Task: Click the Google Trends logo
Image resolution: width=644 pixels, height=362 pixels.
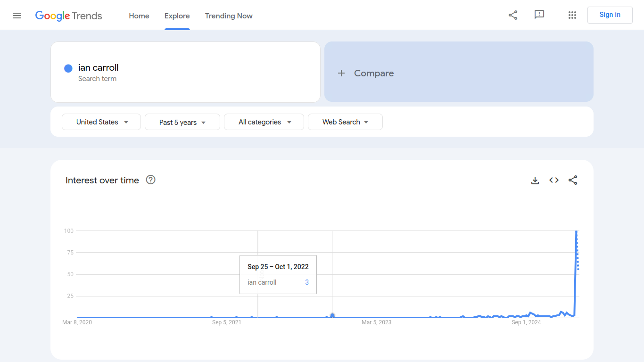Action: (69, 16)
